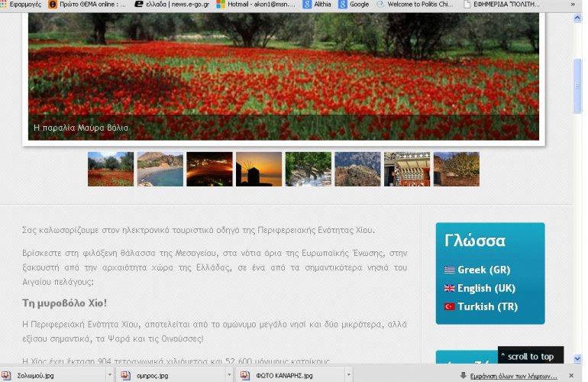Screen dimensions: 588x382
Task: Expand options for ομηρος.jpg download
Action: coord(229,374)
